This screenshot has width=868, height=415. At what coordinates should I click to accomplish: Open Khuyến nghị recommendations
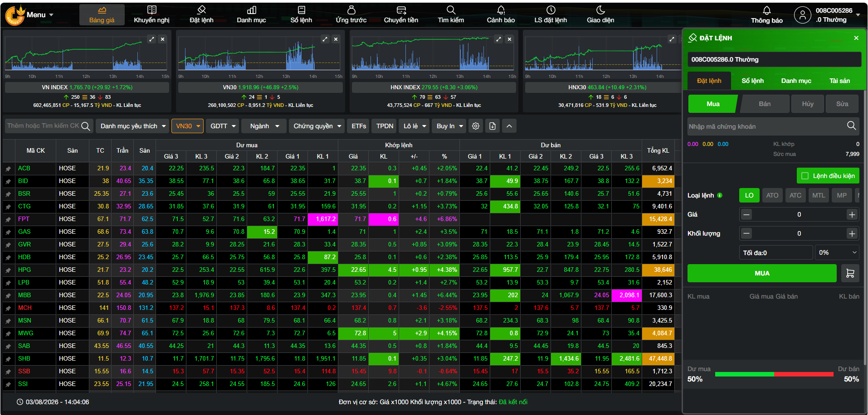pos(151,14)
